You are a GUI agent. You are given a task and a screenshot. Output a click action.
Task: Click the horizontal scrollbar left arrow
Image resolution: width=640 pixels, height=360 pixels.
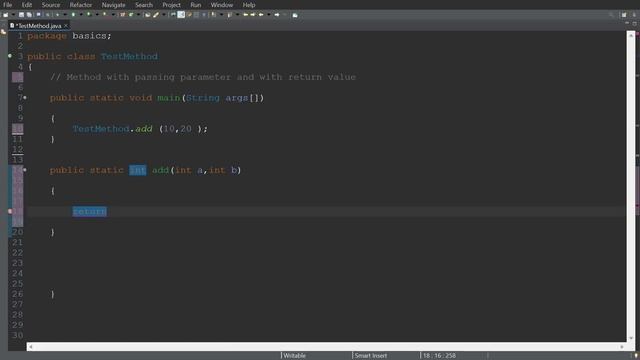pos(30,347)
